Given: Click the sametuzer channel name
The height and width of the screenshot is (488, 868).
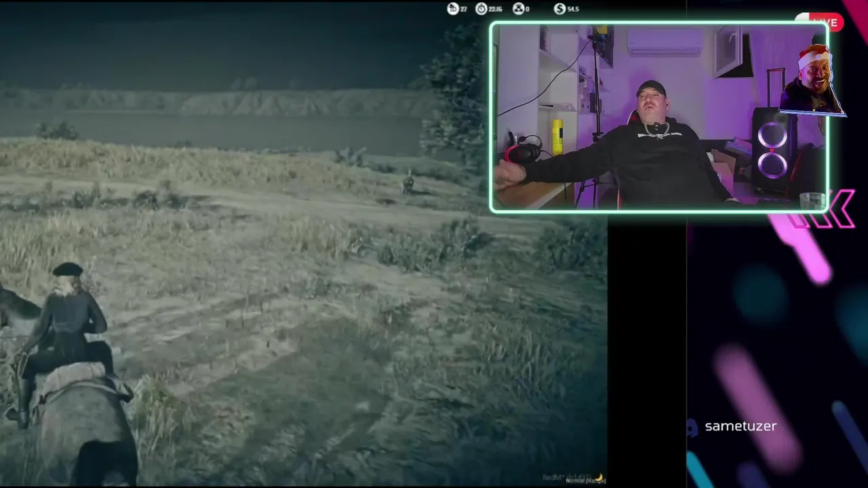Looking at the screenshot, I should (741, 426).
